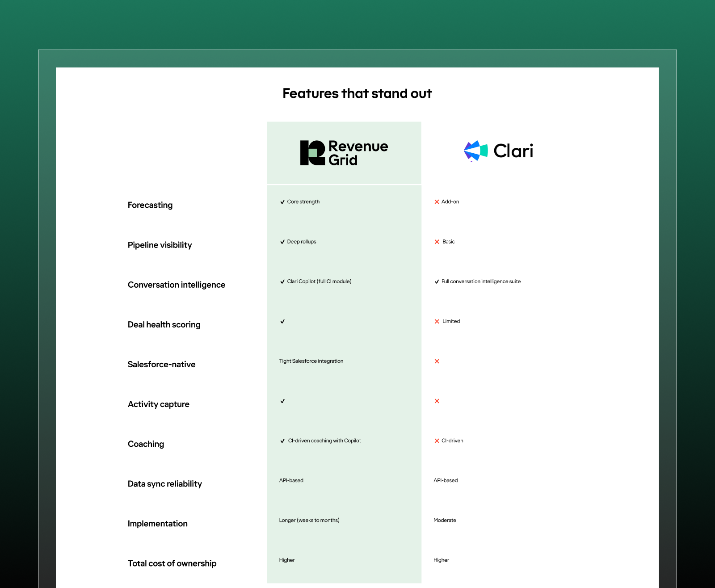This screenshot has width=715, height=588.
Task: Click the Moderate implementation text under Clari
Action: click(x=445, y=520)
